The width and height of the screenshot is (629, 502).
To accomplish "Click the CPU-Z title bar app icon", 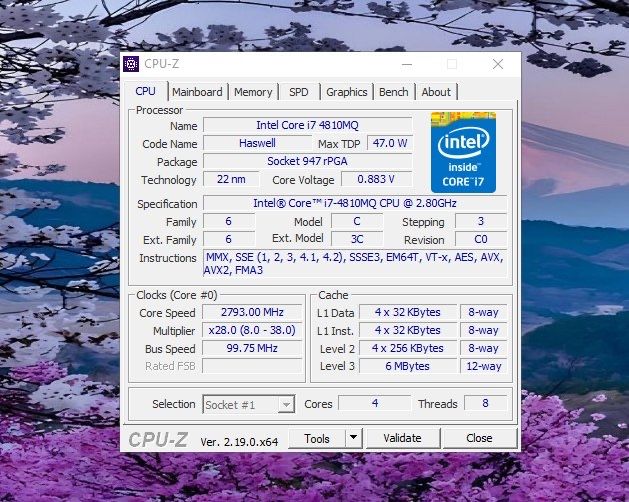I will (x=131, y=64).
